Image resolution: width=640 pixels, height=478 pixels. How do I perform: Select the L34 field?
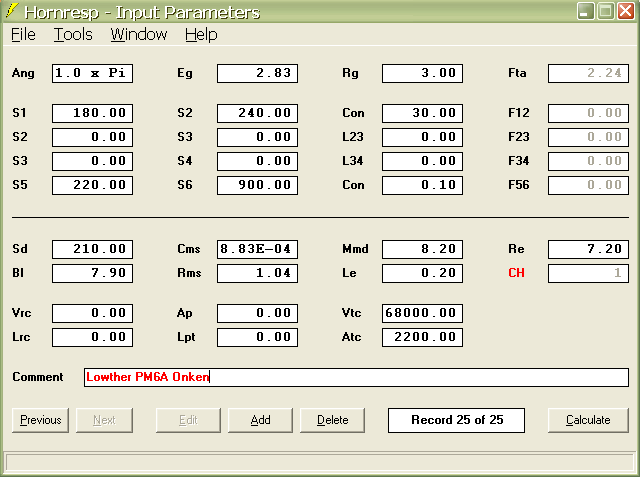pyautogui.click(x=422, y=161)
